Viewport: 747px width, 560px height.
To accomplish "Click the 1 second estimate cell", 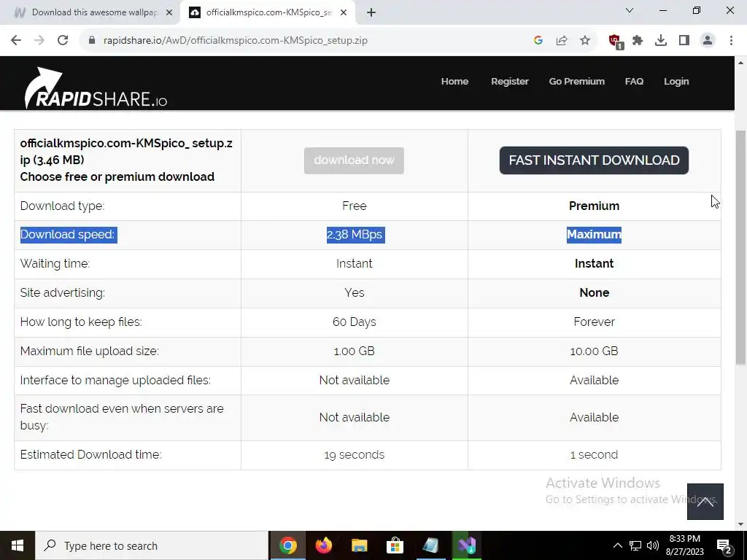I will tap(594, 454).
